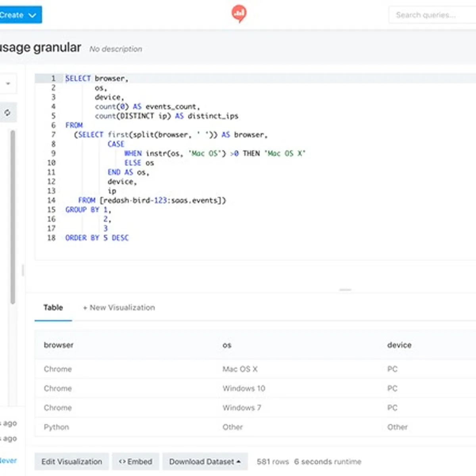This screenshot has width=476, height=476.
Task: Open the New Visualization tab
Action: pyautogui.click(x=119, y=307)
